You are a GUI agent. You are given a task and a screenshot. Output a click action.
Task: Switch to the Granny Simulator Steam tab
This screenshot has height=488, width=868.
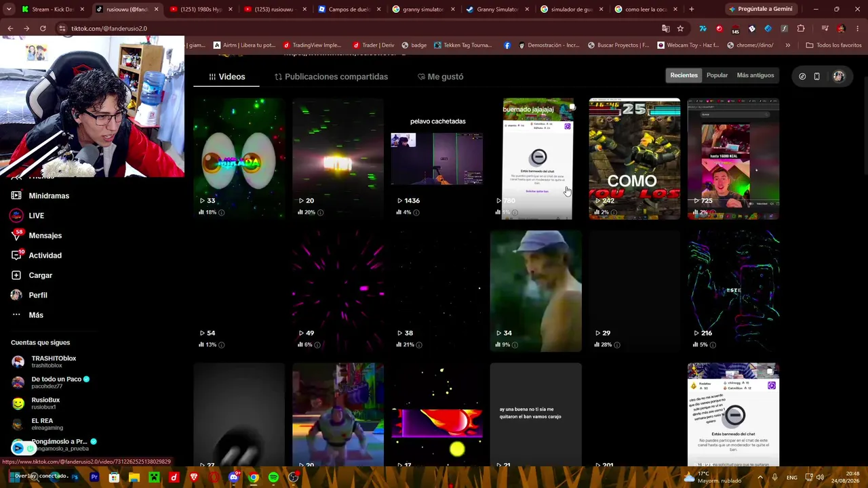[x=498, y=9]
